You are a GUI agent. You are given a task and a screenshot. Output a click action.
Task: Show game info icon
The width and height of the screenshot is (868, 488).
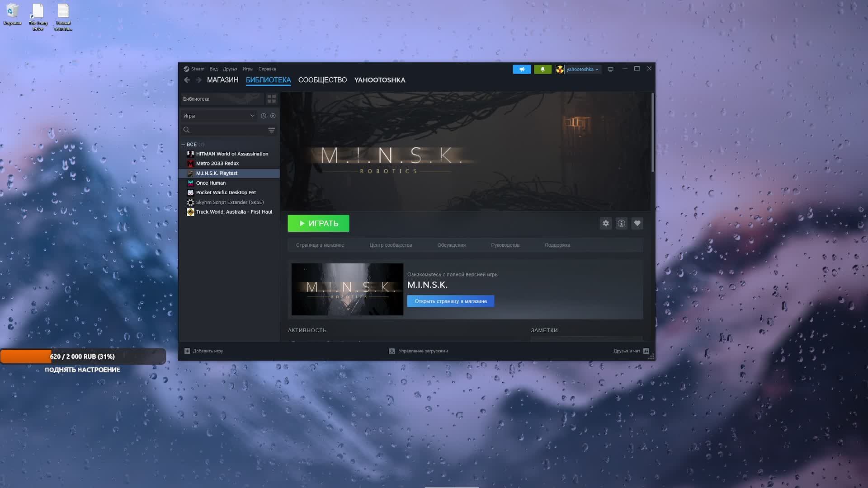click(622, 223)
